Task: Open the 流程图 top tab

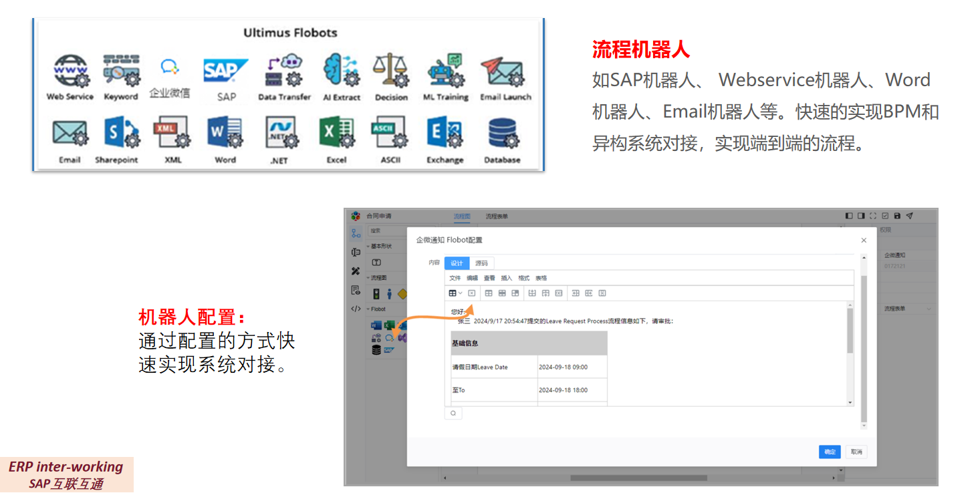Action: click(x=462, y=216)
